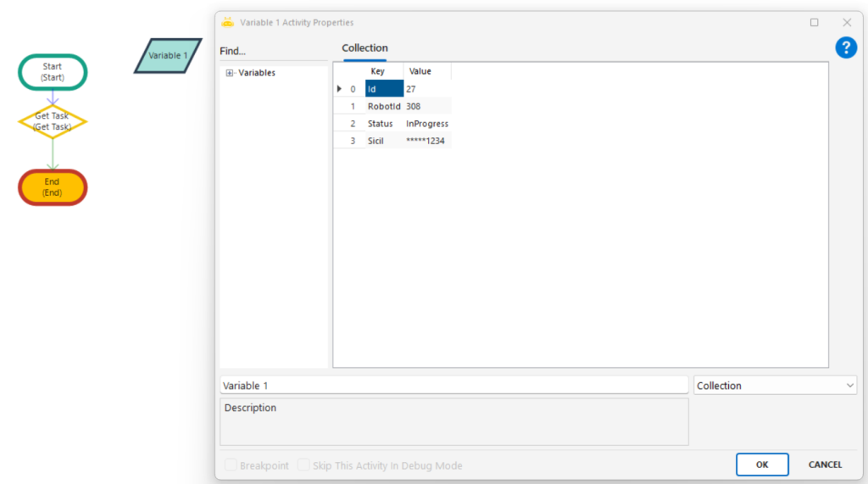Enable the Breakpoint checkbox

point(231,465)
